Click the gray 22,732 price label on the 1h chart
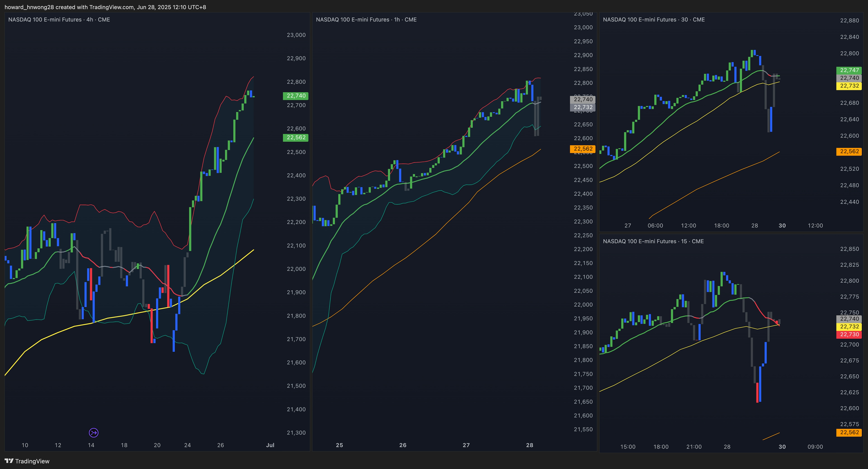This screenshot has height=469, width=868. coord(583,108)
